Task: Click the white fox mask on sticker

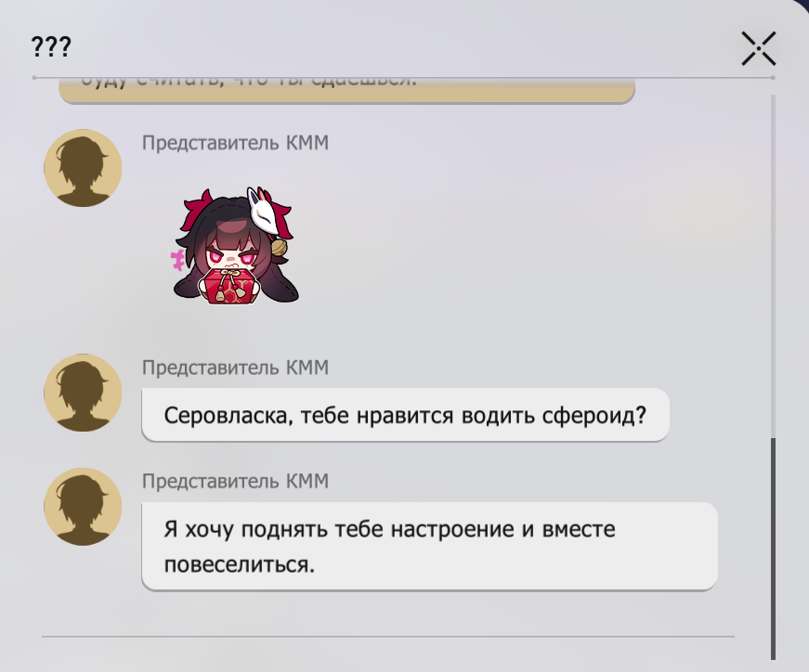Action: [263, 212]
